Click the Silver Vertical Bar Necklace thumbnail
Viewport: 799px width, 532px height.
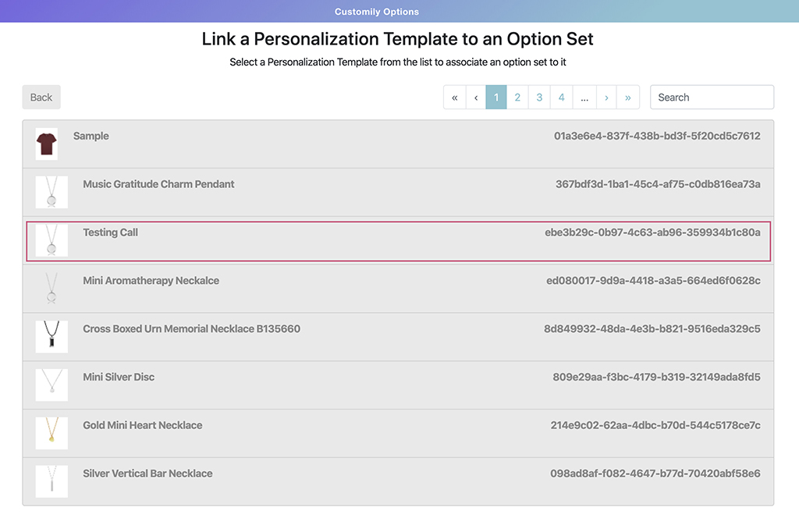coord(51,481)
